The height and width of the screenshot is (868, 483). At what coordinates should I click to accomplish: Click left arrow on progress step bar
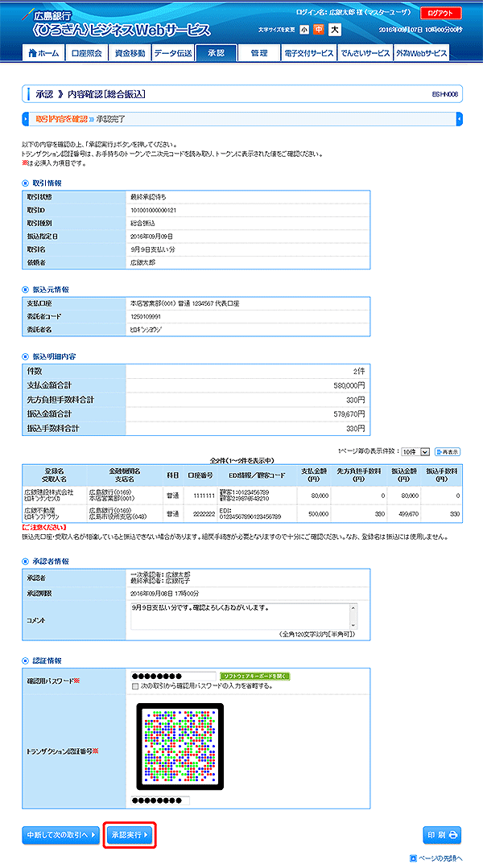(25, 119)
